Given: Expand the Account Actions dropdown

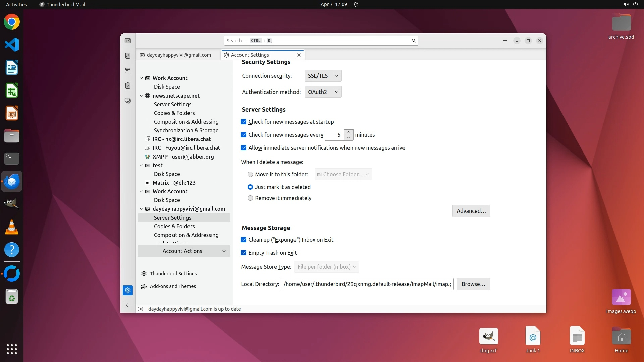Looking at the screenshot, I should (x=184, y=251).
